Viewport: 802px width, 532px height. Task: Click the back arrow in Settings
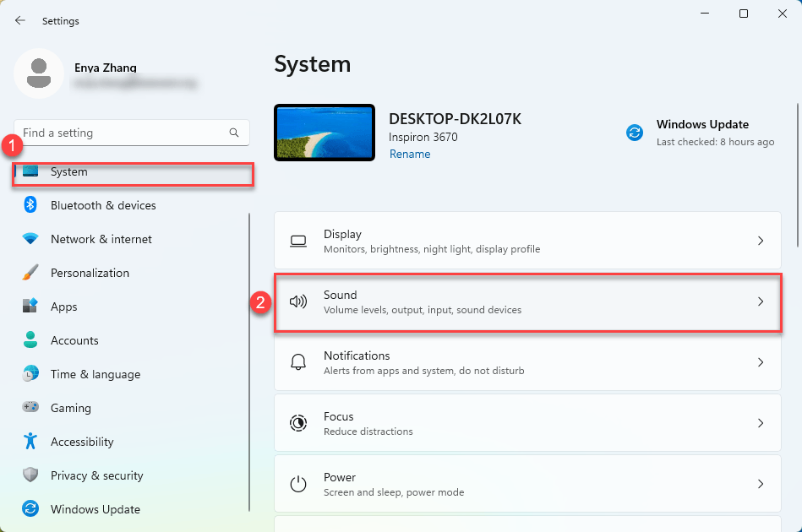click(20, 20)
